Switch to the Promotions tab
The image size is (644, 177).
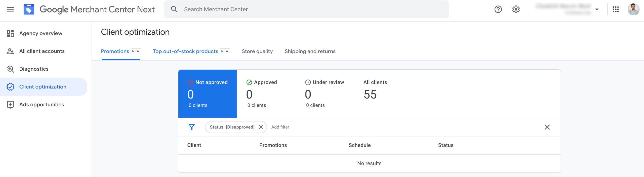(121, 51)
